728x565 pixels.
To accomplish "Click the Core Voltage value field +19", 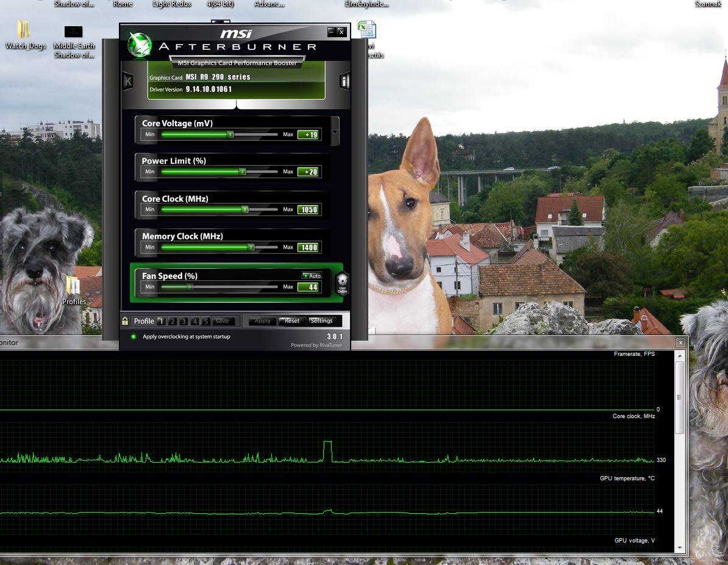I will (309, 135).
